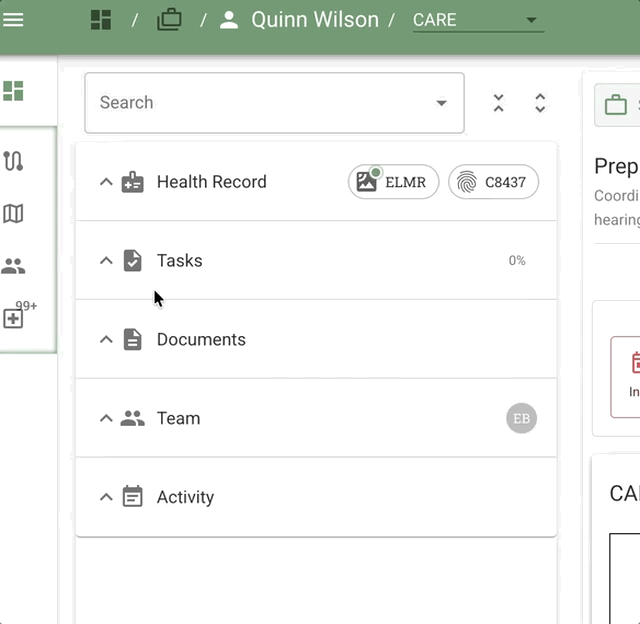The width and height of the screenshot is (640, 624).
Task: Click the expand all sections icon
Action: (540, 103)
